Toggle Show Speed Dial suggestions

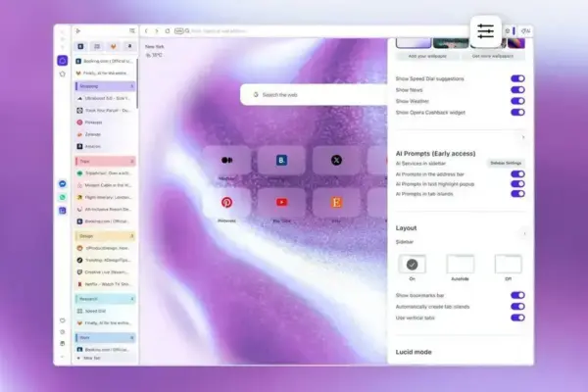click(x=517, y=78)
